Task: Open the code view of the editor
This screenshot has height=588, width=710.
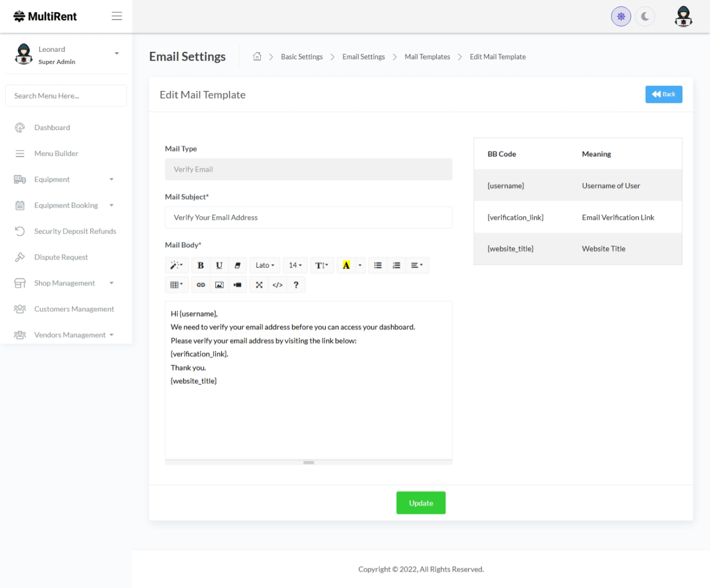Action: (x=277, y=285)
